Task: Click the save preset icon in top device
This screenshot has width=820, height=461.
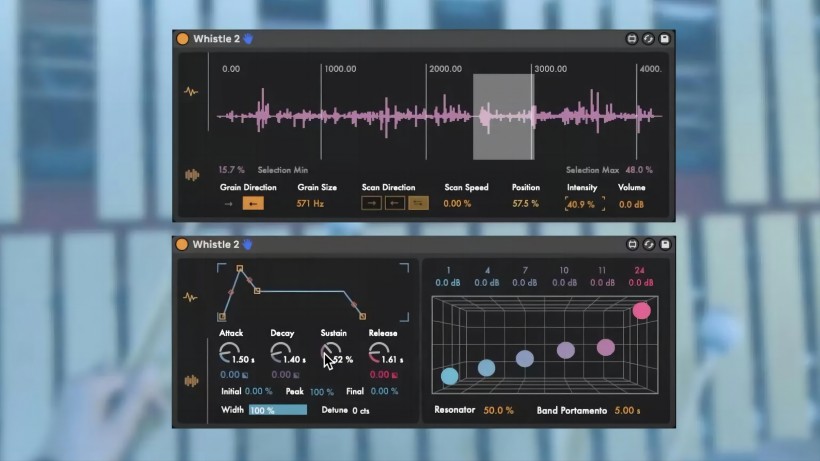Action: click(x=665, y=39)
